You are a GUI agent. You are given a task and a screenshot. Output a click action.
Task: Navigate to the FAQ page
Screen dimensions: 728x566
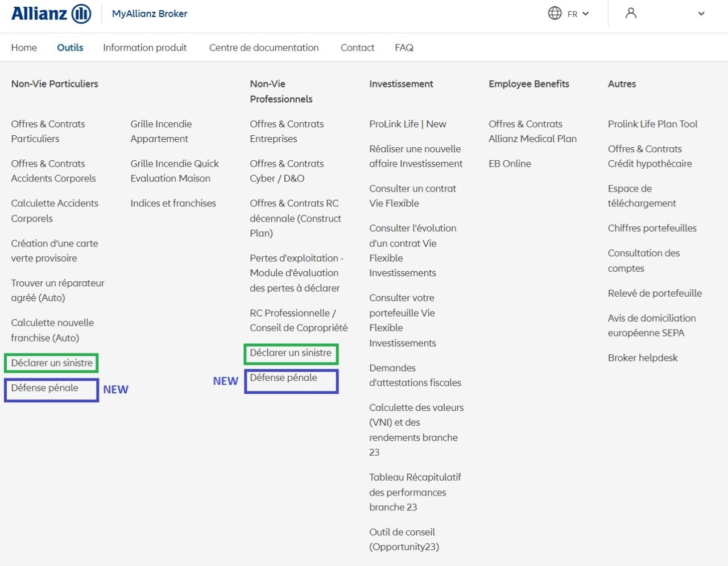(x=404, y=48)
